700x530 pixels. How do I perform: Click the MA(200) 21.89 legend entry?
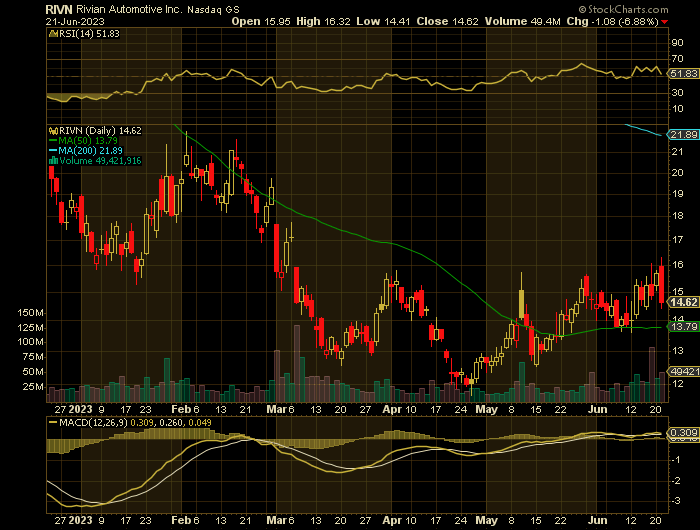[90, 151]
